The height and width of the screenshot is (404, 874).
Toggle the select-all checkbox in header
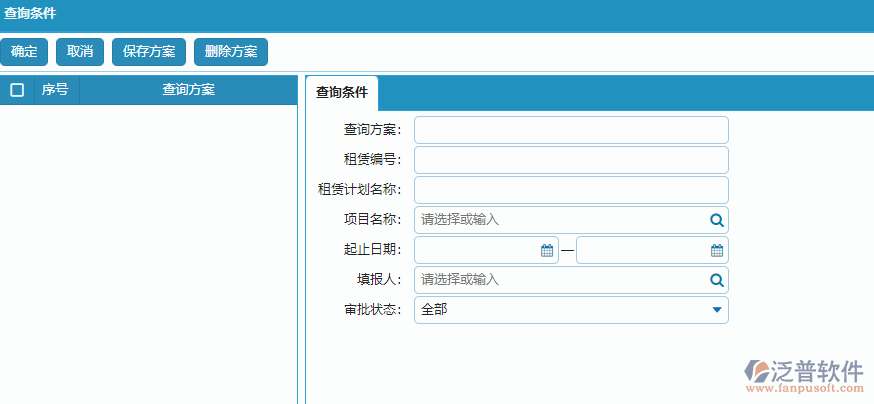tap(17, 90)
